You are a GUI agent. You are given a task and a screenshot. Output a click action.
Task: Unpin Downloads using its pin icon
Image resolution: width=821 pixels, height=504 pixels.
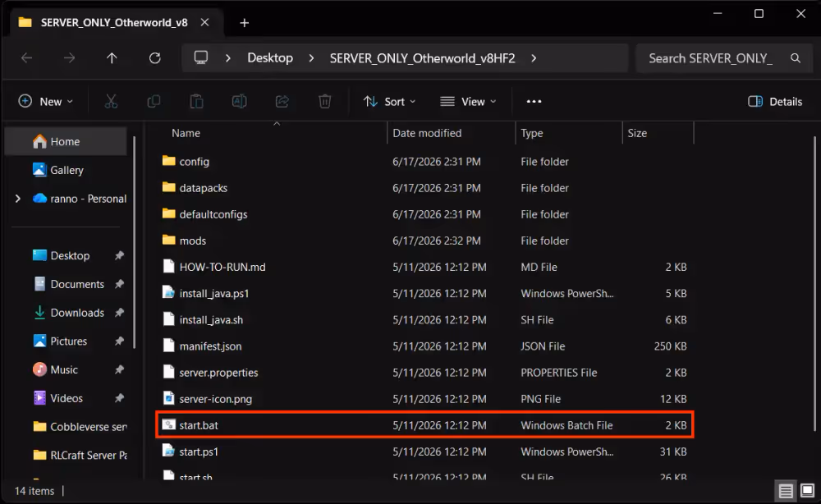click(x=119, y=313)
